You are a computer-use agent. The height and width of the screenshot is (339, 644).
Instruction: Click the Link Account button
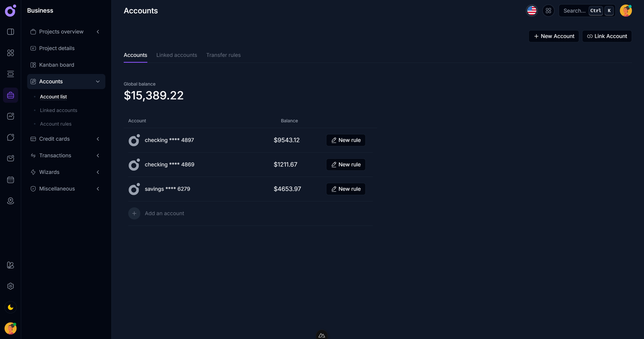click(x=607, y=36)
